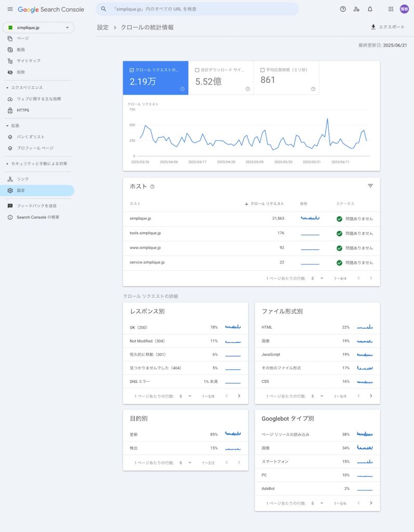This screenshot has width=414, height=532.
Task: Click help icon next to ホスト heading
Action: pos(152,187)
